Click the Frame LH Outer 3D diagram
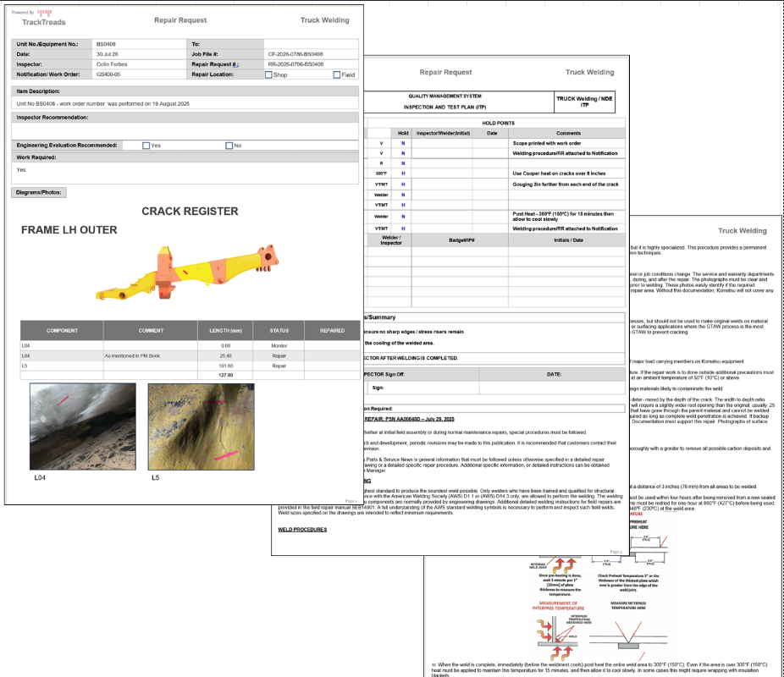Screen dimensions: 784x677 click(x=187, y=272)
